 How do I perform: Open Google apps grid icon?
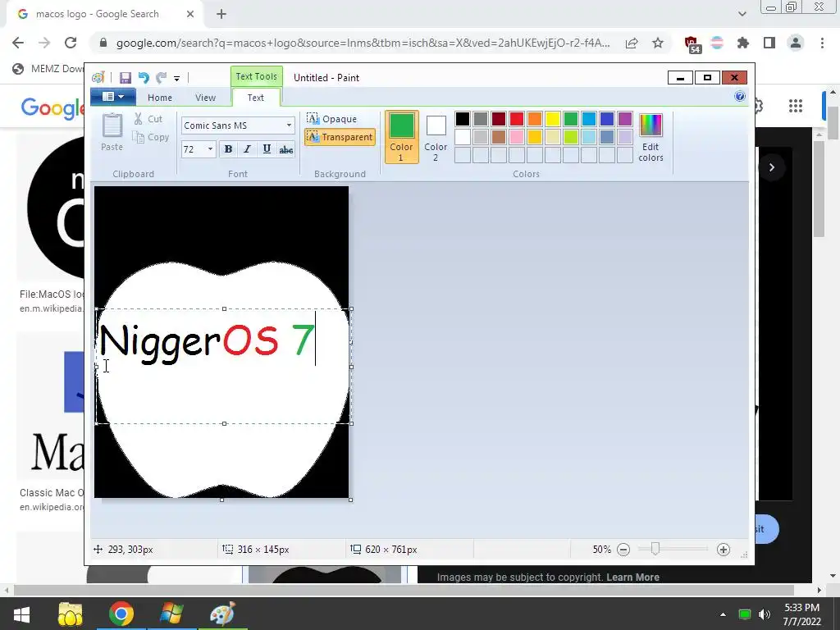click(x=796, y=106)
